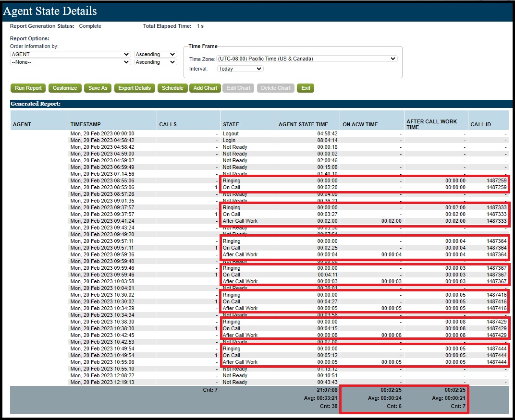Open the first Ascending sort direction dropdown

(x=155, y=54)
